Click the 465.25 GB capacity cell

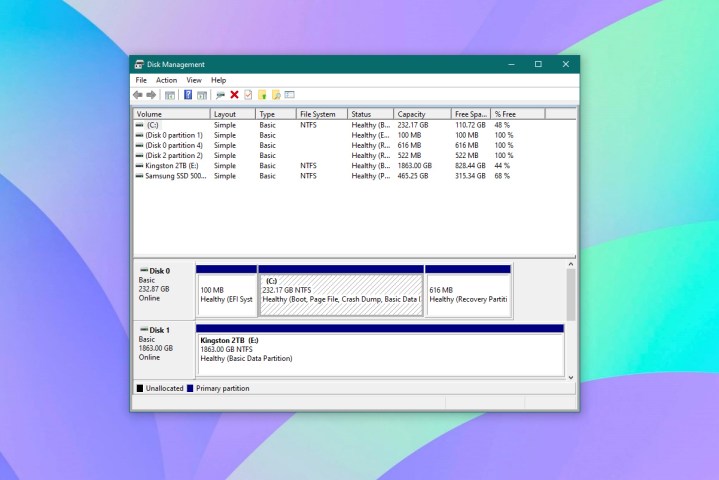pyautogui.click(x=413, y=176)
